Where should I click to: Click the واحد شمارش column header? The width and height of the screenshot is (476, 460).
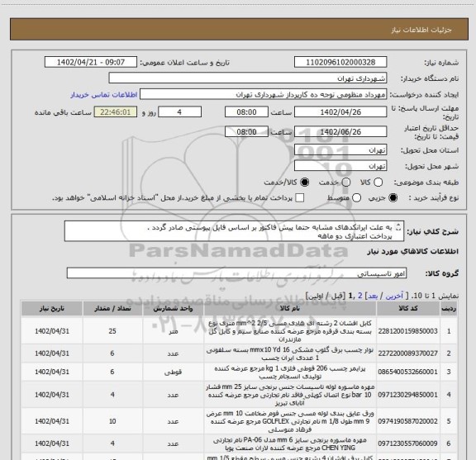[173, 309]
